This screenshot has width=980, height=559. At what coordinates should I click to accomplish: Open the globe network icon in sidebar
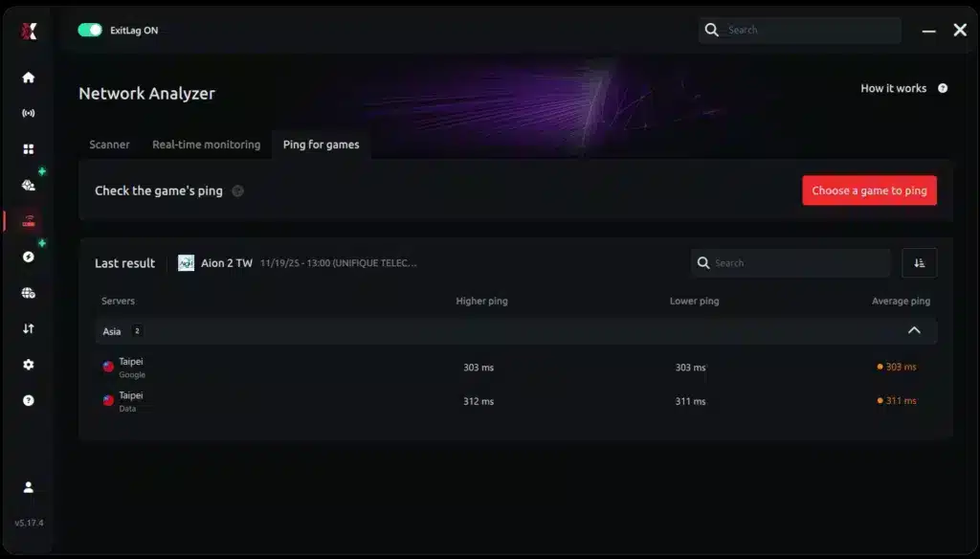pyautogui.click(x=29, y=293)
